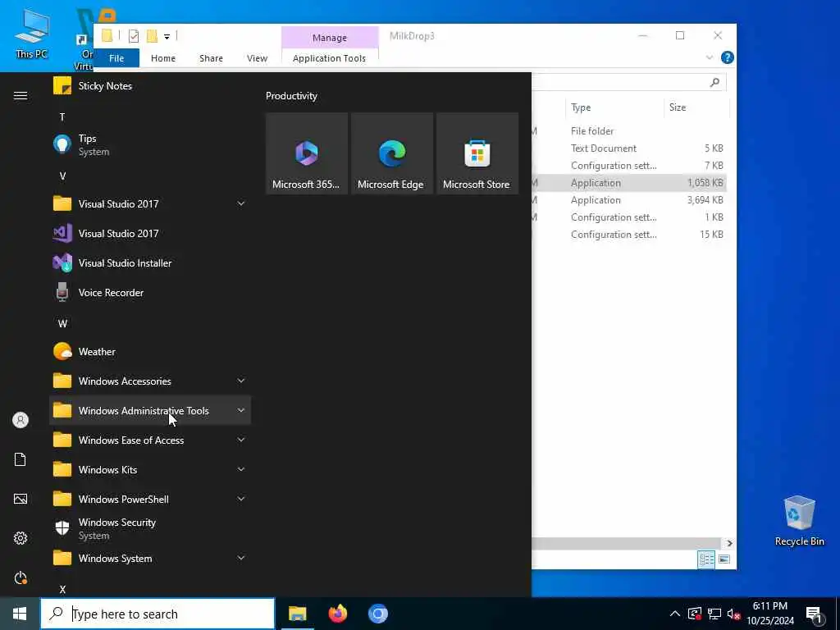Select the Text Document row
840x630 pixels.
tap(629, 148)
